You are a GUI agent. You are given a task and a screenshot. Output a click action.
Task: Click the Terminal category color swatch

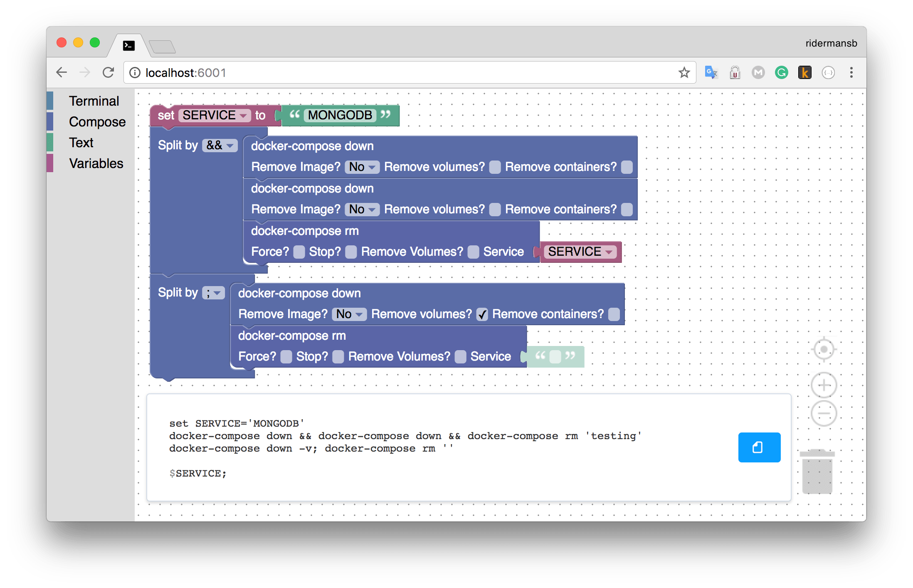pos(50,101)
